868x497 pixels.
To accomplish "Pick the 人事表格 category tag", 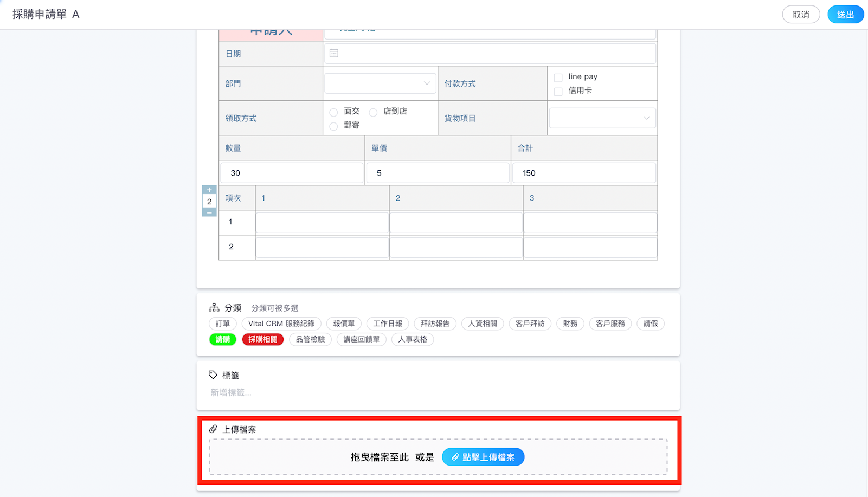I will click(412, 340).
